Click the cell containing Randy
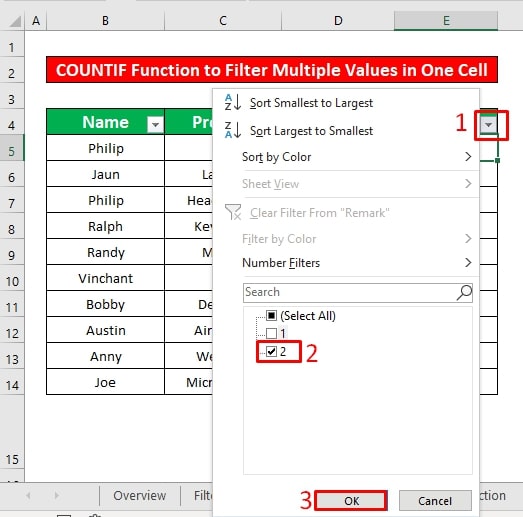 105,252
